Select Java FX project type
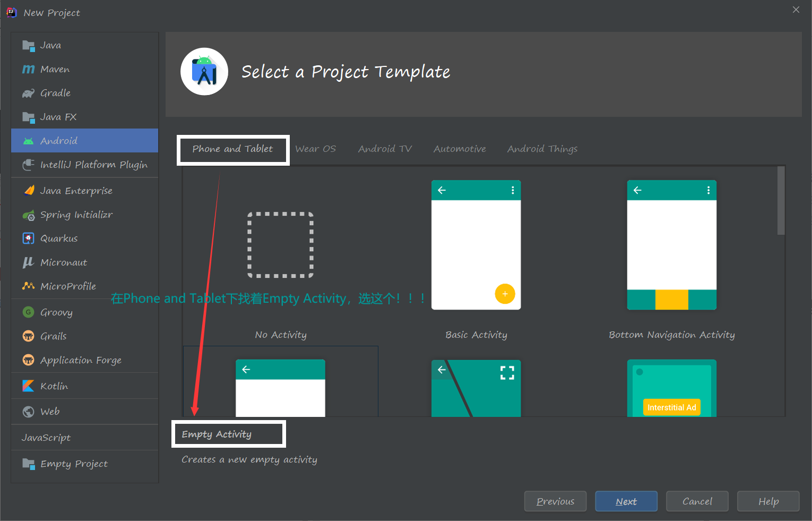The height and width of the screenshot is (521, 812). click(x=85, y=117)
